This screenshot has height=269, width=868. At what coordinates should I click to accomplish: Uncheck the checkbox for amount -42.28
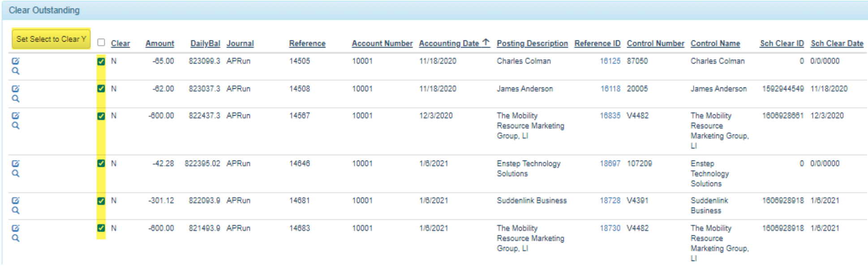tap(101, 163)
